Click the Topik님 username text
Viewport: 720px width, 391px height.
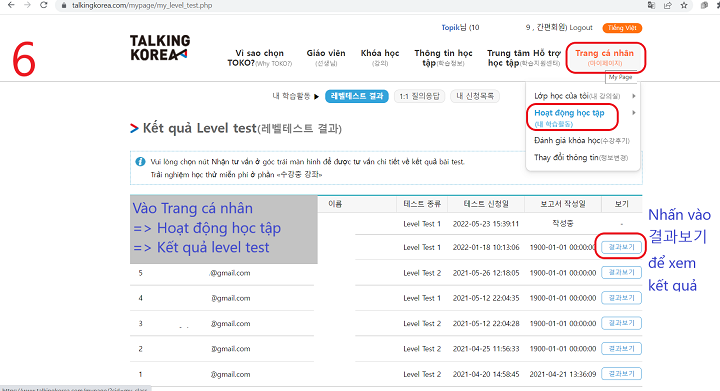point(454,28)
